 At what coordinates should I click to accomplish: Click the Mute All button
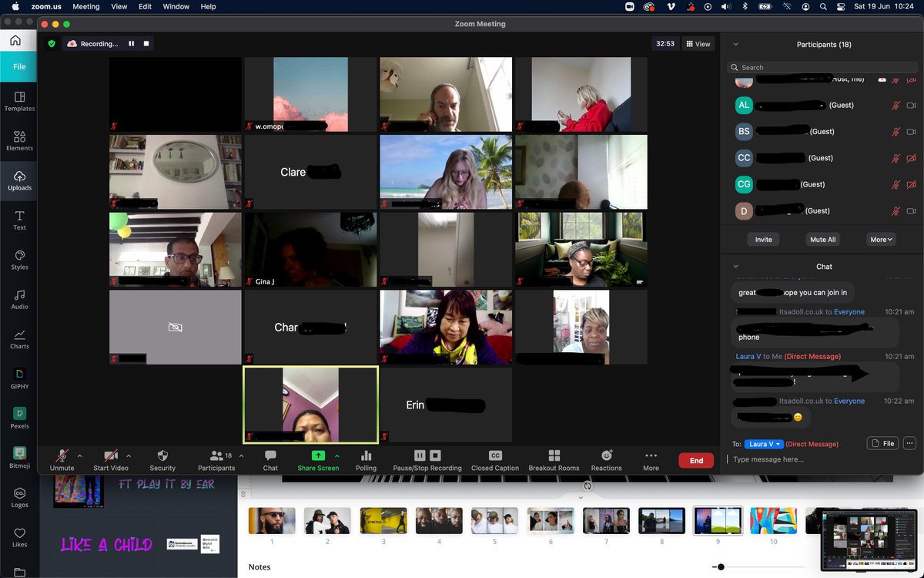coord(823,240)
